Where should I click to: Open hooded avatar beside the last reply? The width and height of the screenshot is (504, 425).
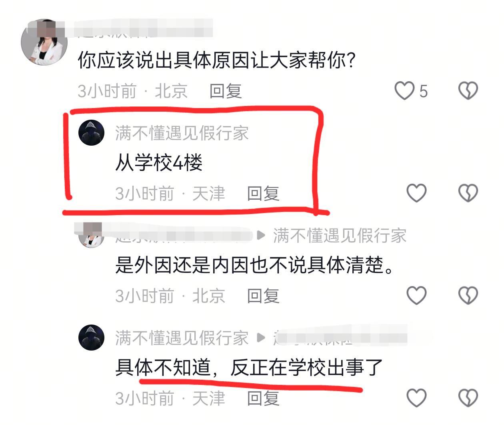coord(92,337)
